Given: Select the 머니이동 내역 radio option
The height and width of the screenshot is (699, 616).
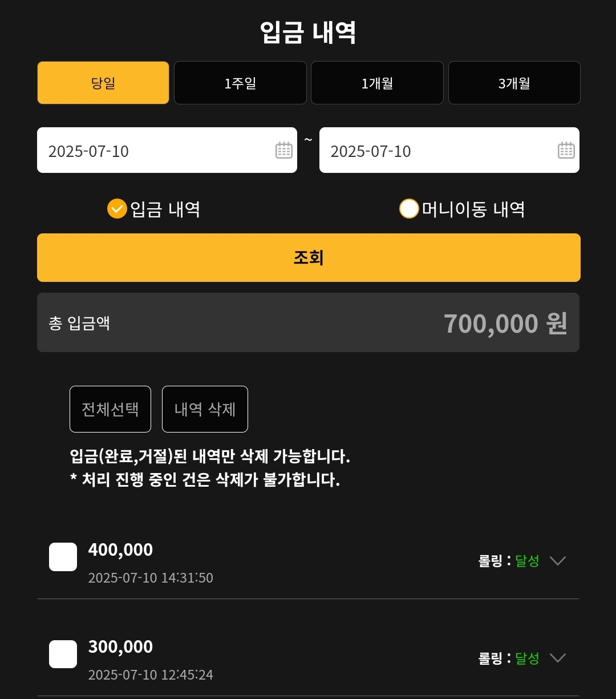Looking at the screenshot, I should 409,209.
